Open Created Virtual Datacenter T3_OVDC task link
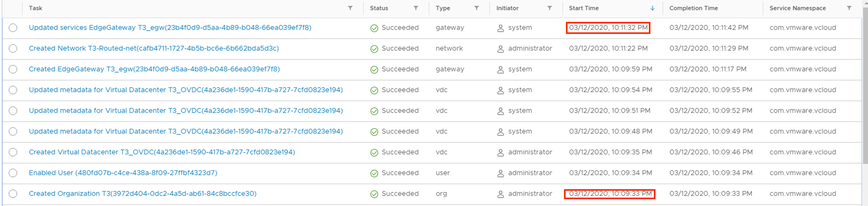This screenshot has height=206, width=868. [x=162, y=152]
